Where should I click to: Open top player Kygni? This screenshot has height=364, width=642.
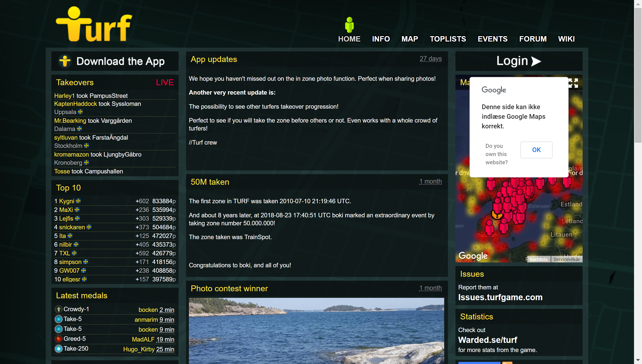point(66,201)
